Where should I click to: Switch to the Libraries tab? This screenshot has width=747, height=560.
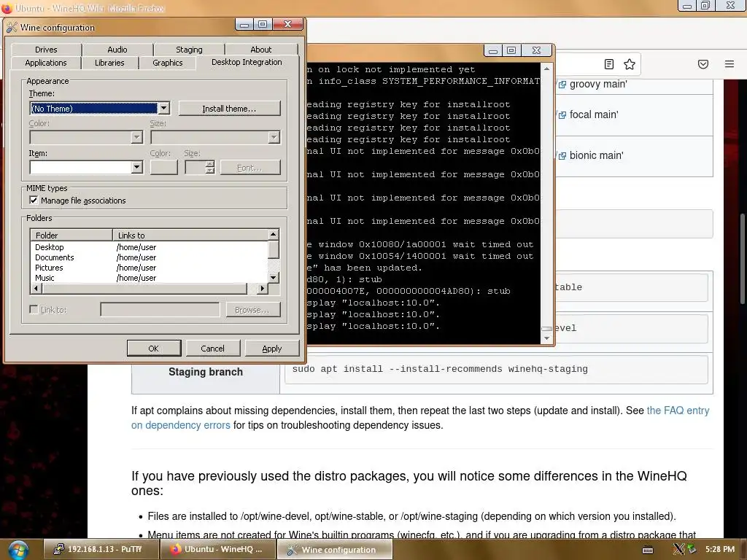[109, 63]
